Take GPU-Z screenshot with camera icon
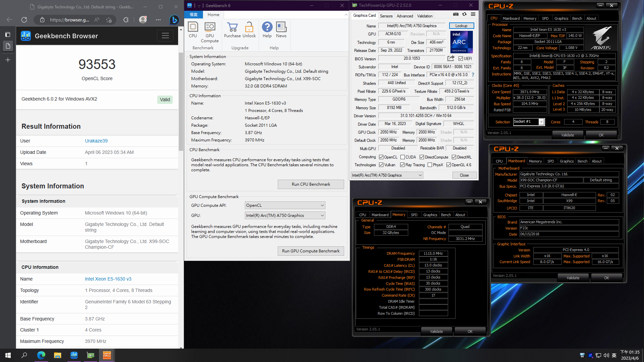The width and height of the screenshot is (644, 362). pyautogui.click(x=456, y=14)
